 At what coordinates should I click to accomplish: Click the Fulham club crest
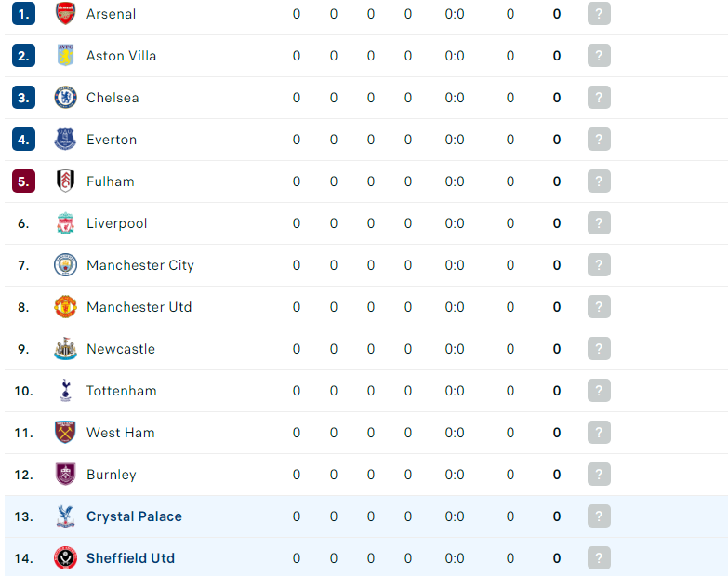click(65, 181)
